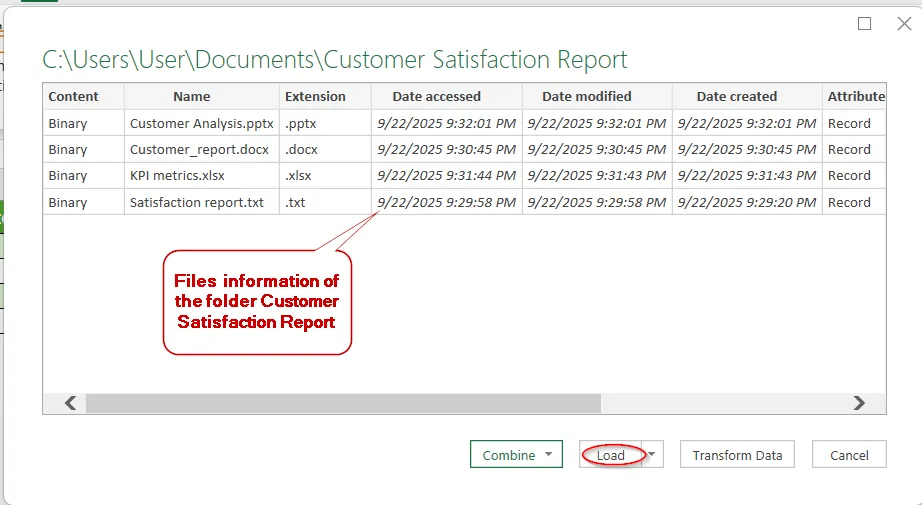Maximize the dialog window

[864, 24]
